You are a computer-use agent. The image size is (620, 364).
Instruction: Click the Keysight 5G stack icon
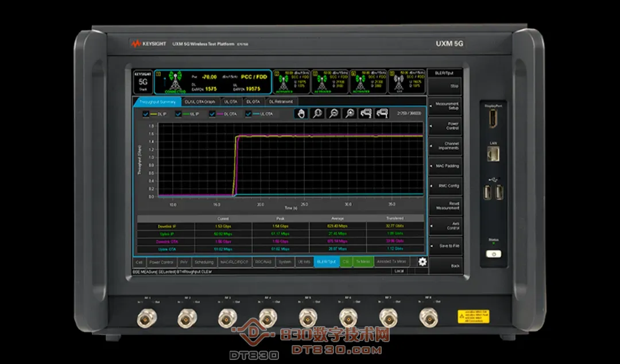coord(143,82)
